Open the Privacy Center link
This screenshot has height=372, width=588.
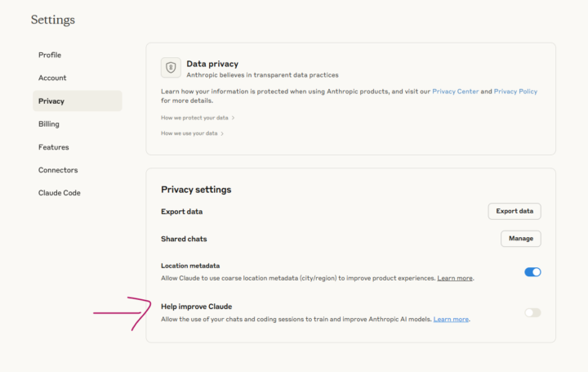click(x=455, y=92)
